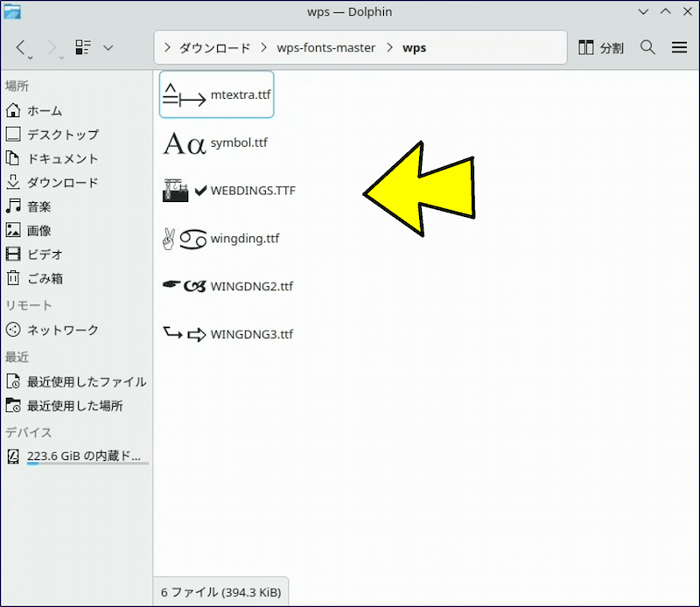Select the symbol.ttf file icon
Image resolution: width=700 pixels, height=607 pixels.
pos(185,143)
